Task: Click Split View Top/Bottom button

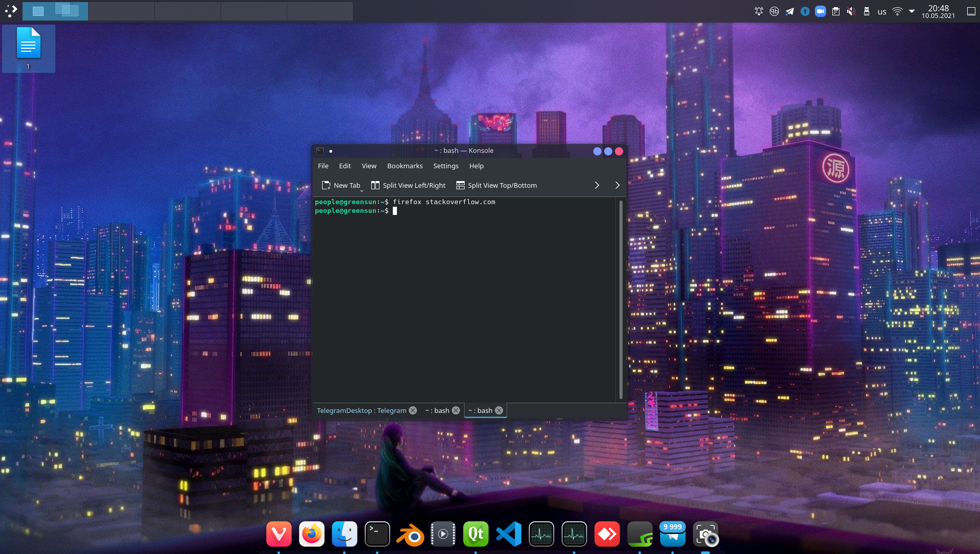Action: point(496,185)
